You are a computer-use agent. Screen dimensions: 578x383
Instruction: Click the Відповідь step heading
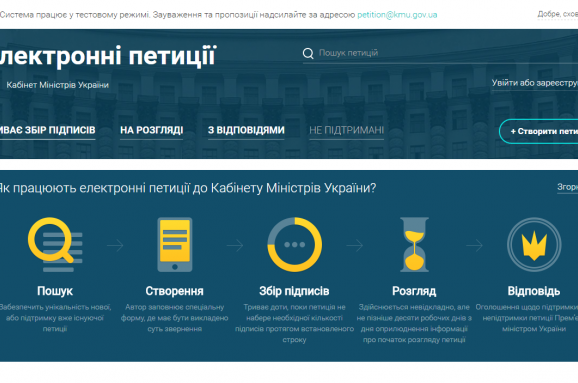pos(534,291)
